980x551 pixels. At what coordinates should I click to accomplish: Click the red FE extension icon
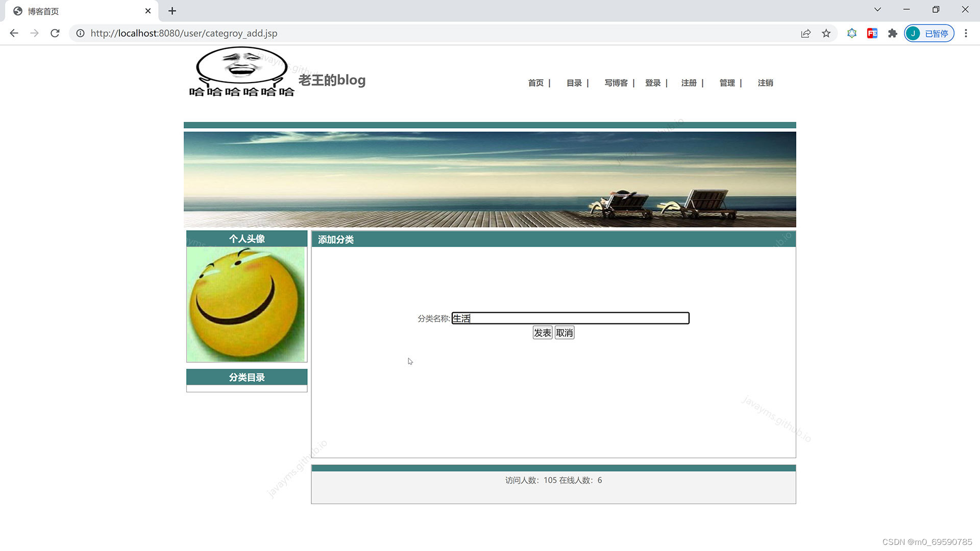[x=872, y=33]
